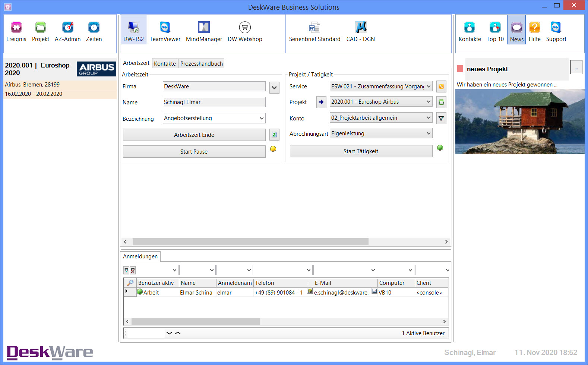Switch to the Kontakte tab
Screen dimensions: 588x365
[165, 63]
